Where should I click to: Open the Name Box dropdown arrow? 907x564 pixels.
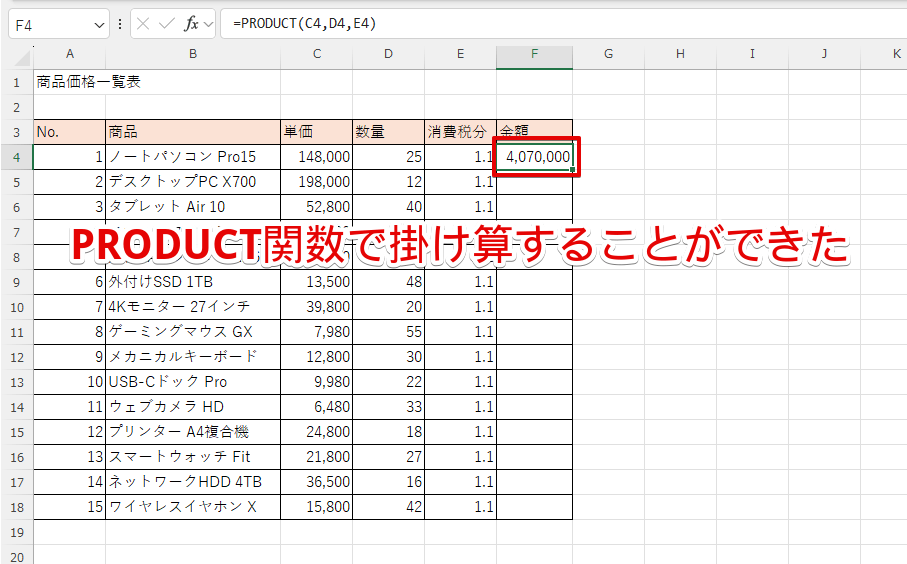click(99, 25)
